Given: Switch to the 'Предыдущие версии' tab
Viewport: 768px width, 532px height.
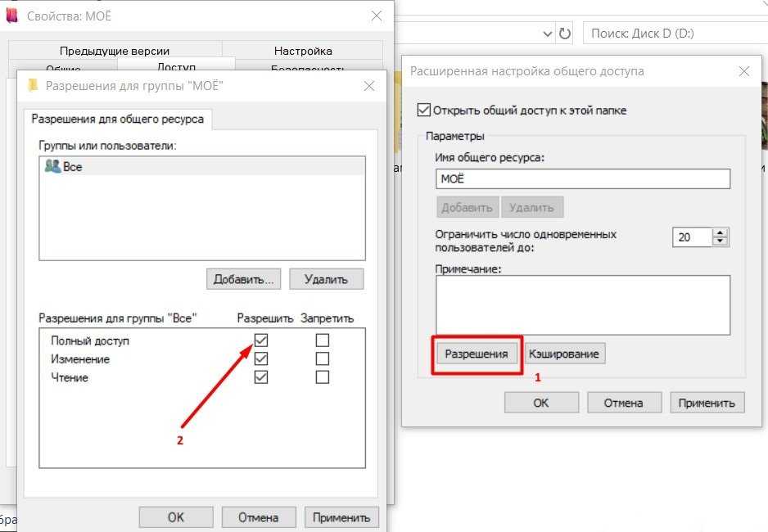Looking at the screenshot, I should (x=115, y=51).
